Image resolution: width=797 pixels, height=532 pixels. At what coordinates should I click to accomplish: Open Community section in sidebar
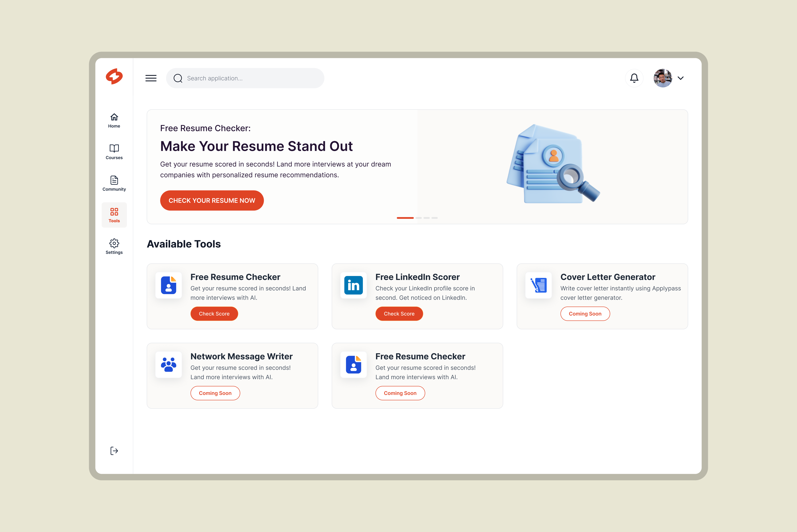pyautogui.click(x=114, y=184)
